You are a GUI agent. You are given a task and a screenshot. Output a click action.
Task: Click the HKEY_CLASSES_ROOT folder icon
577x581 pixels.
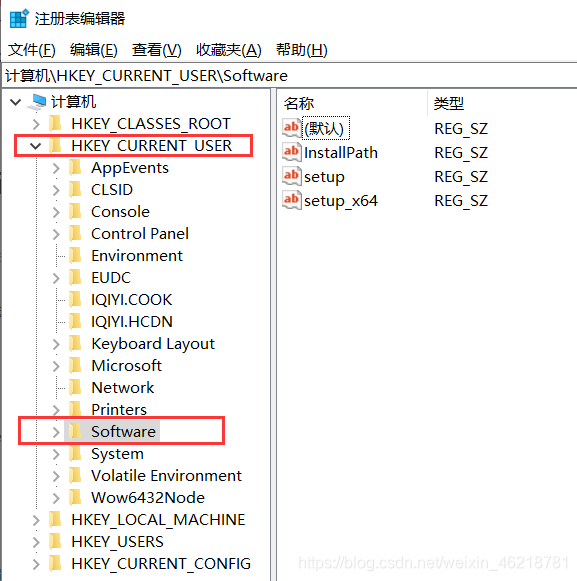[56, 123]
